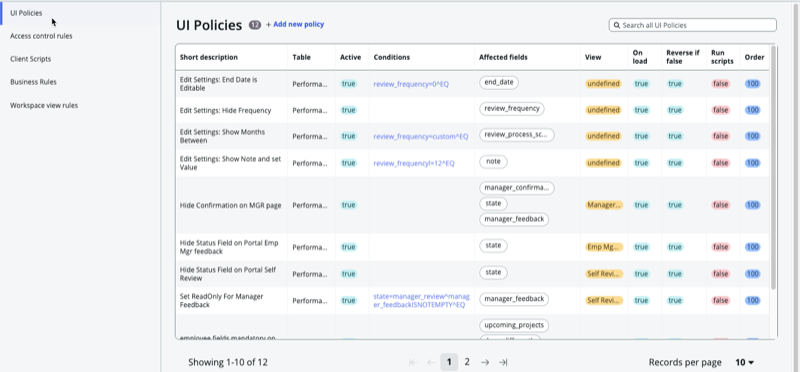Click On load column header
This screenshot has width=800, height=372.
pyautogui.click(x=640, y=57)
